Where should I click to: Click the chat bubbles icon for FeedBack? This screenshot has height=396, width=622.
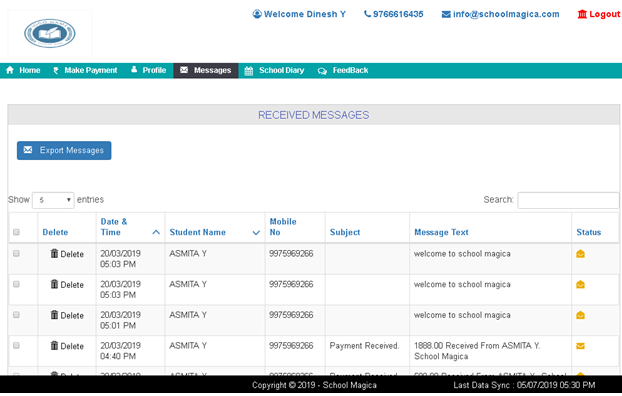322,71
